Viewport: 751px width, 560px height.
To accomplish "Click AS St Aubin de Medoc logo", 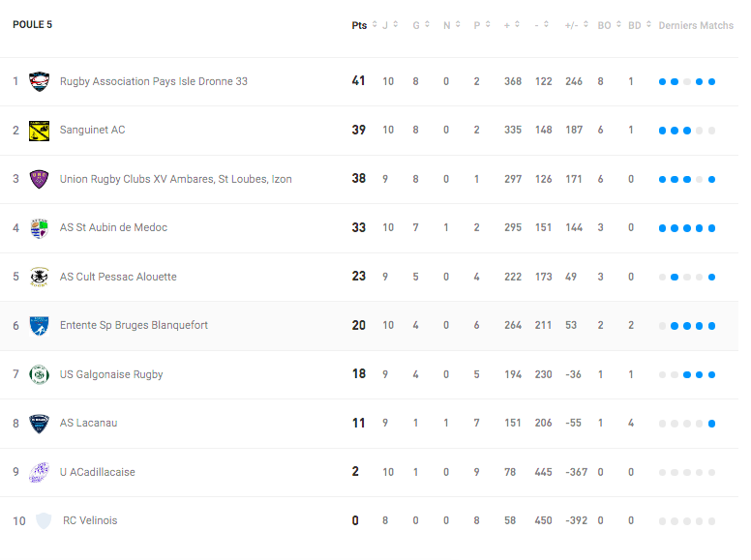I will tap(40, 228).
